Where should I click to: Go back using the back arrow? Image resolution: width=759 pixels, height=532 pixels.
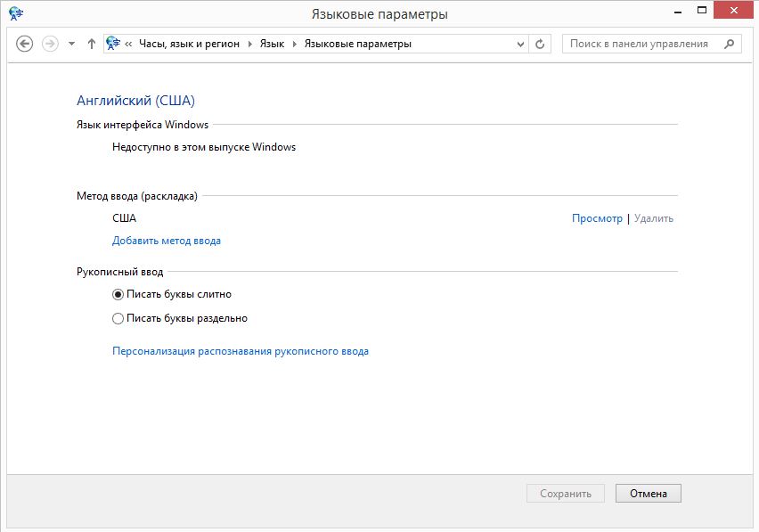(x=25, y=44)
